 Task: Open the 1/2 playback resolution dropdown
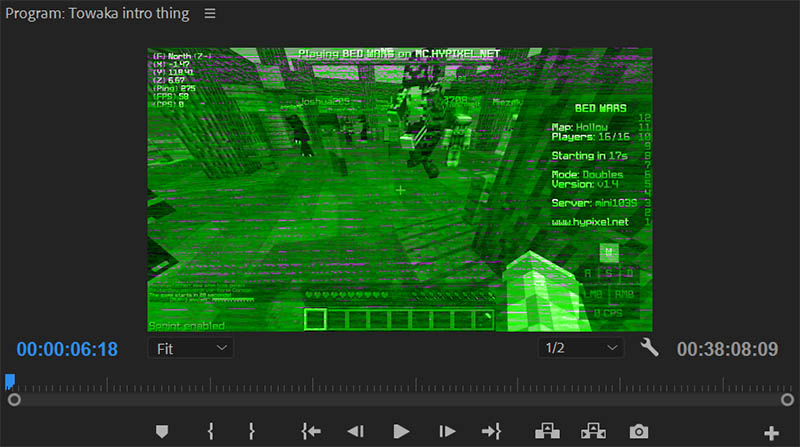(x=581, y=348)
